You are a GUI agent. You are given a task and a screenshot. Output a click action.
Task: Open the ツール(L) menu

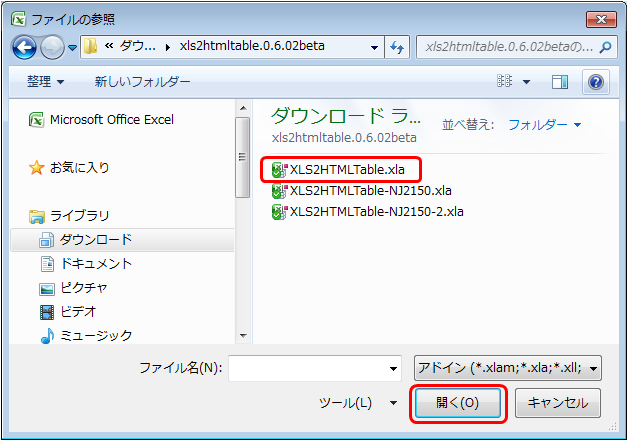[358, 403]
